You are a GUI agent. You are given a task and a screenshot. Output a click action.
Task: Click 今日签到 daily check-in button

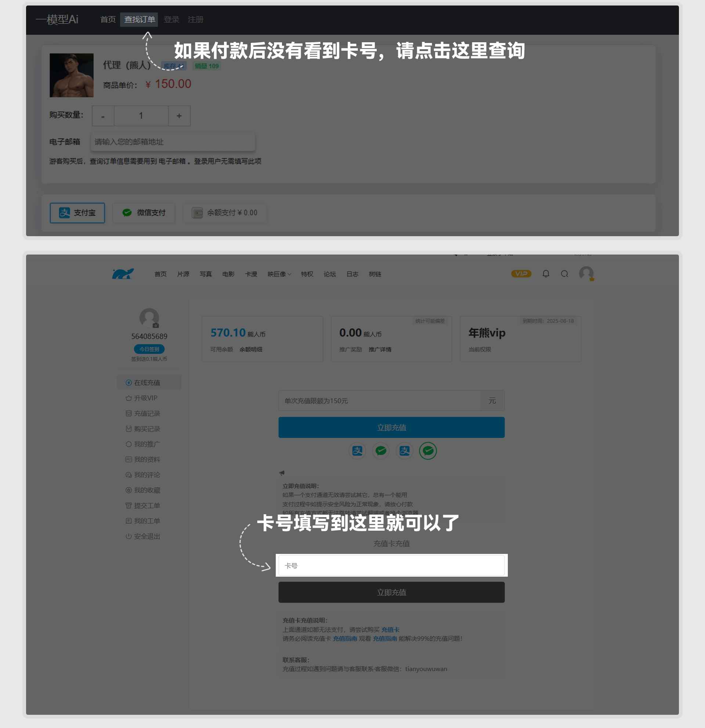click(149, 349)
